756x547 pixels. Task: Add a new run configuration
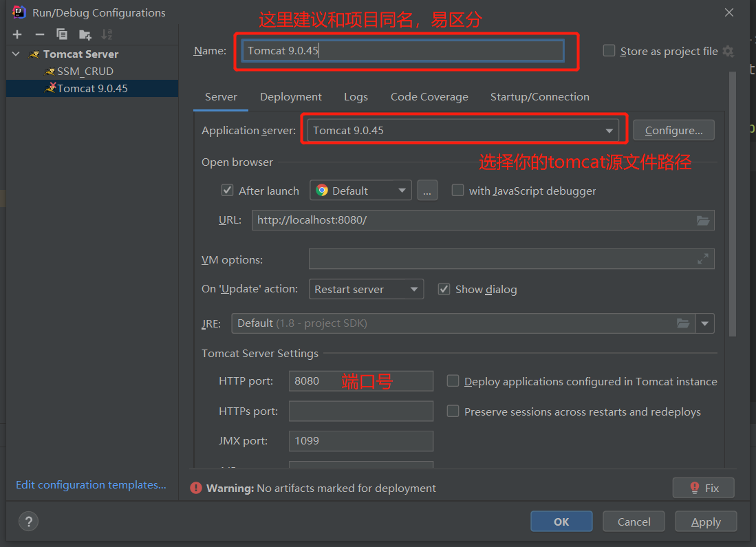(x=17, y=34)
